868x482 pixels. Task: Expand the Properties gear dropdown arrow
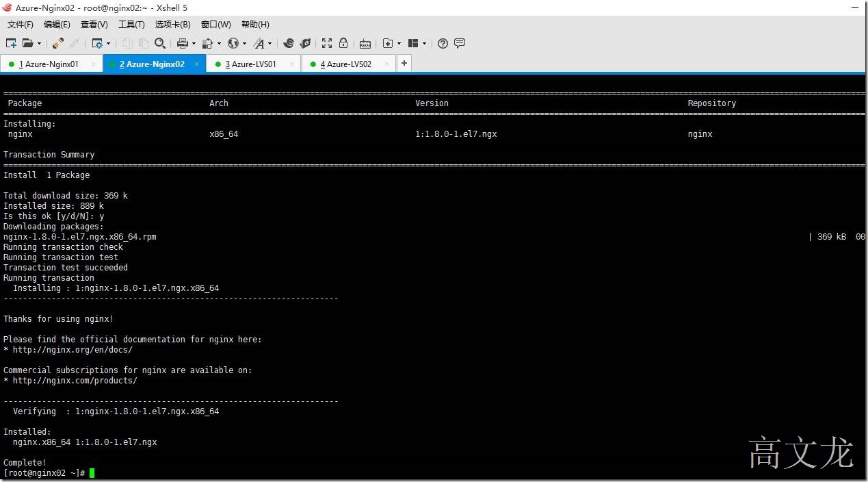tap(108, 43)
